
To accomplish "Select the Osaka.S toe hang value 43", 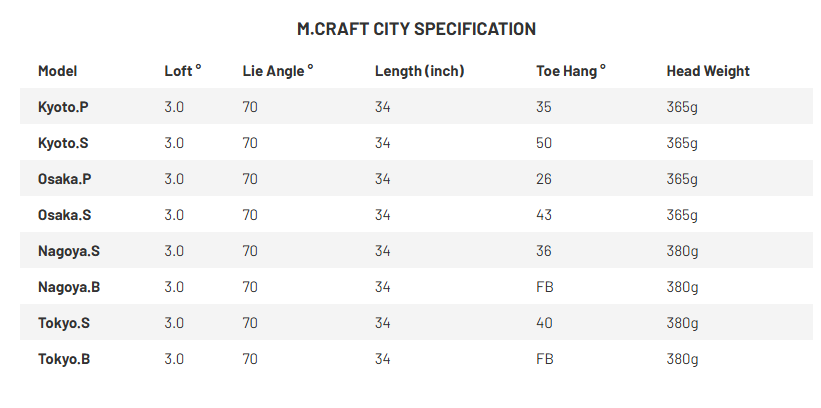I will (545, 215).
